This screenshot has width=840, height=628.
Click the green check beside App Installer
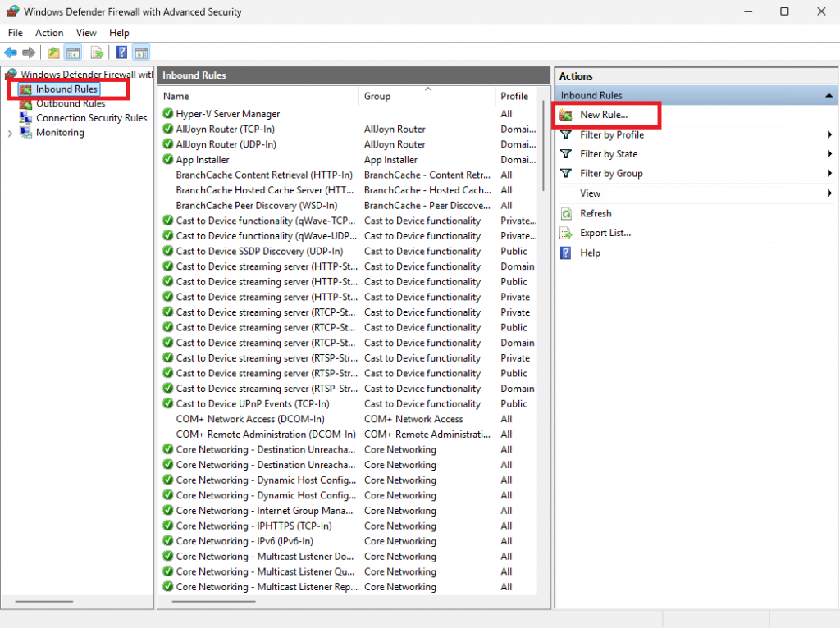pyautogui.click(x=167, y=160)
